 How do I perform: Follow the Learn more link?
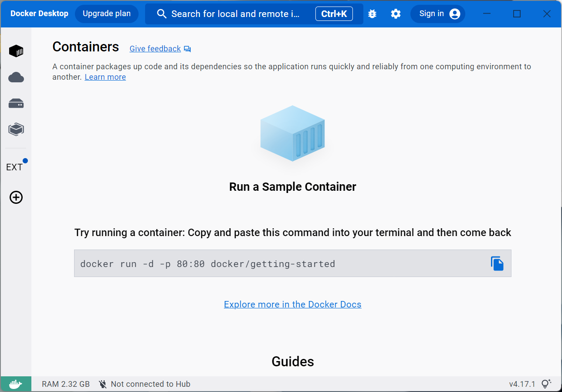105,77
